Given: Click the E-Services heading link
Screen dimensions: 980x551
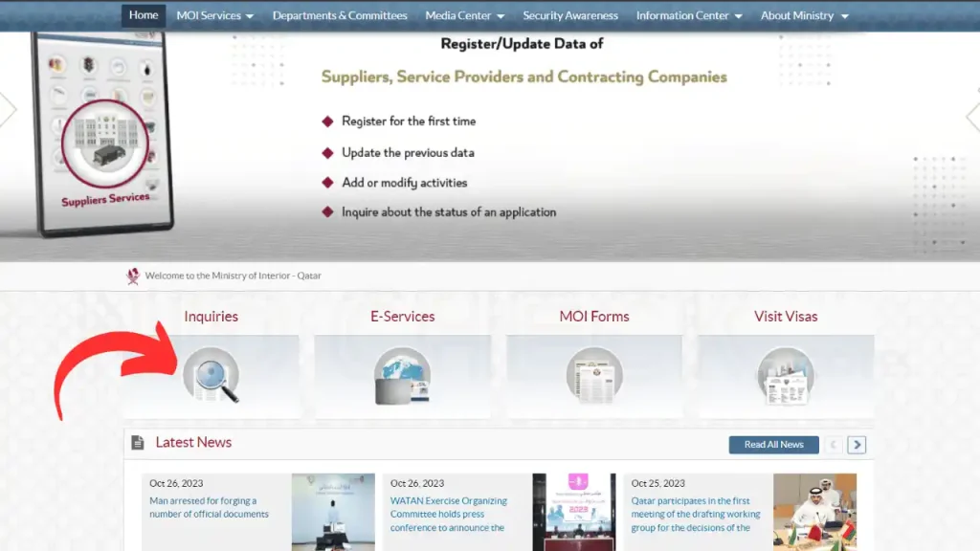Looking at the screenshot, I should coord(403,316).
